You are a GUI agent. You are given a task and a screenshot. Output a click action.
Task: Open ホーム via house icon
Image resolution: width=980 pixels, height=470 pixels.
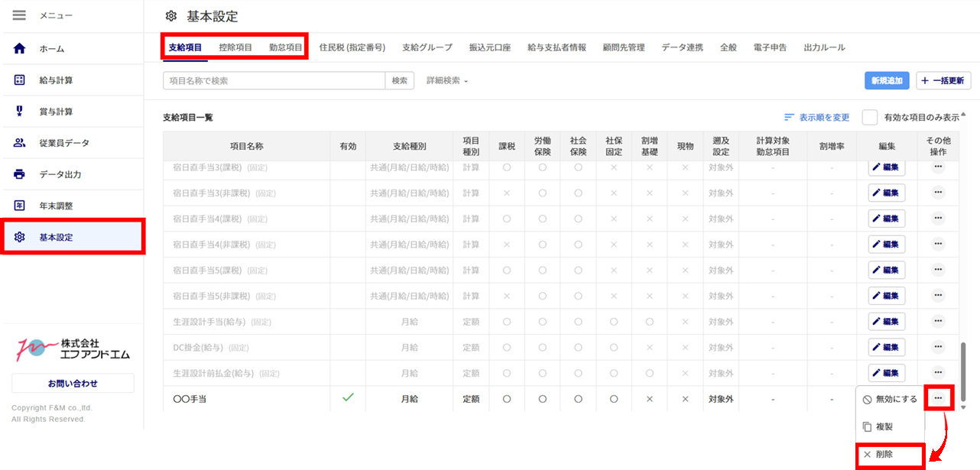20,49
